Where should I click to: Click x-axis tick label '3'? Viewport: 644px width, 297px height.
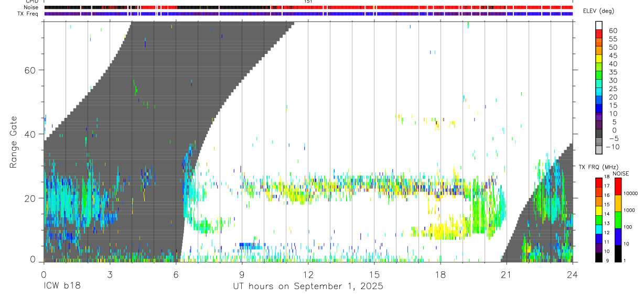[110, 274]
